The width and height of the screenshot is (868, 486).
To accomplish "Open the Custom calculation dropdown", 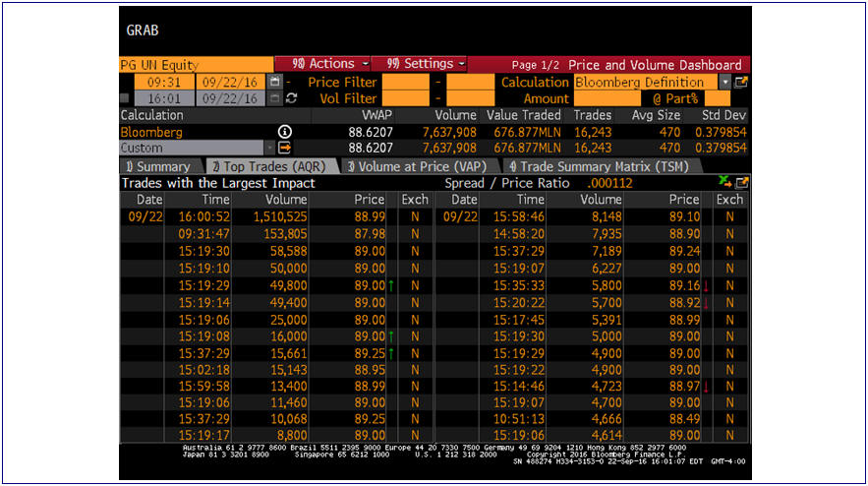I will coord(269,148).
